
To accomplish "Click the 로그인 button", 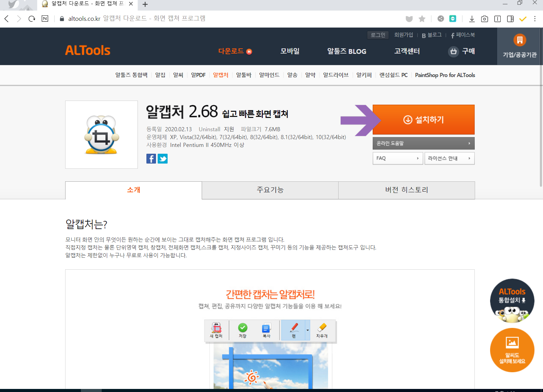I will click(x=378, y=35).
